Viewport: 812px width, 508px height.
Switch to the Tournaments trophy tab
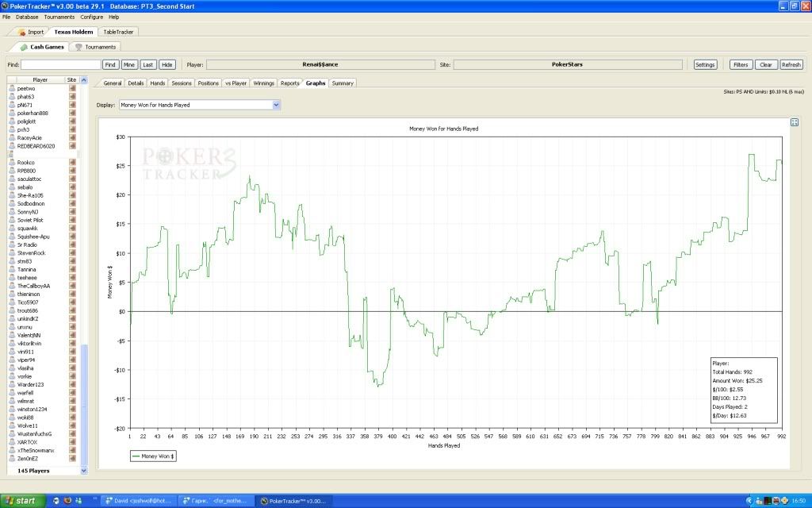pyautogui.click(x=95, y=47)
